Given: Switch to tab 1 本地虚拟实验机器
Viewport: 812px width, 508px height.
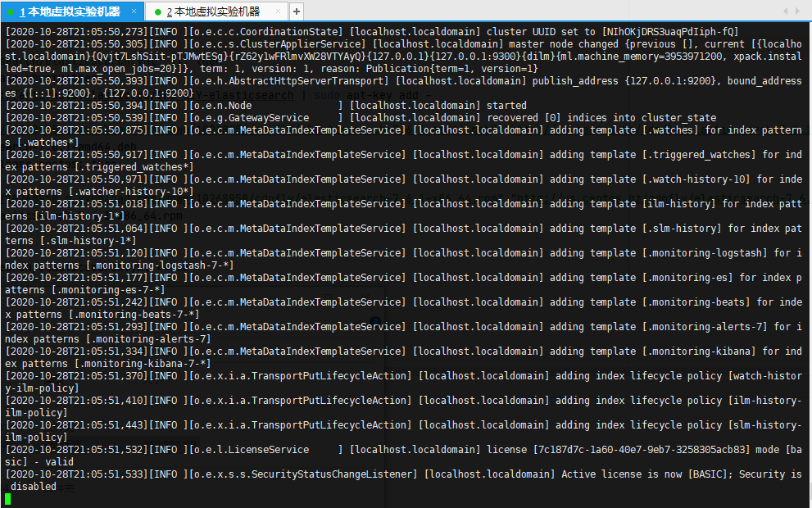Looking at the screenshot, I should pos(70,11).
